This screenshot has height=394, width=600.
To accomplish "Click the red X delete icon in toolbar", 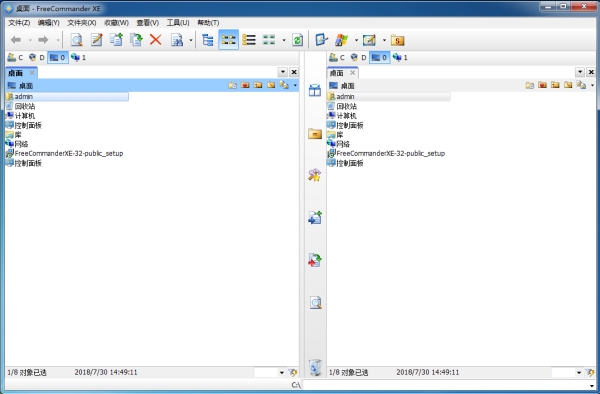I will click(x=155, y=39).
